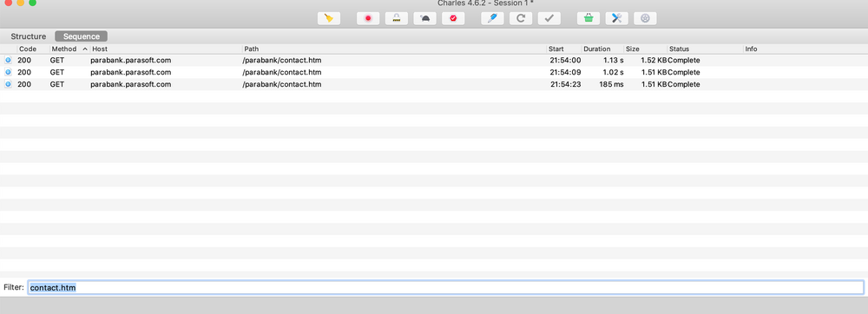Click the globe icon of the 21:54:09 row
868x314 pixels.
tap(9, 72)
